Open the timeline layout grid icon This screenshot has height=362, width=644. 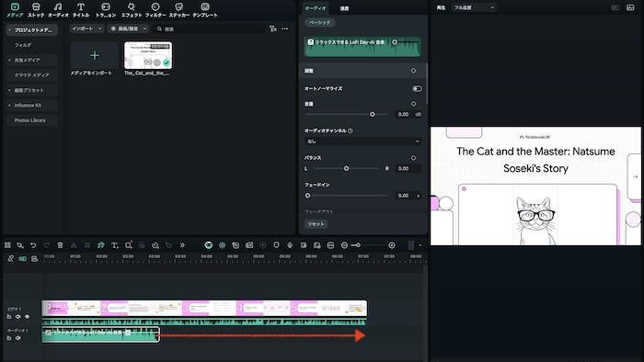7,245
